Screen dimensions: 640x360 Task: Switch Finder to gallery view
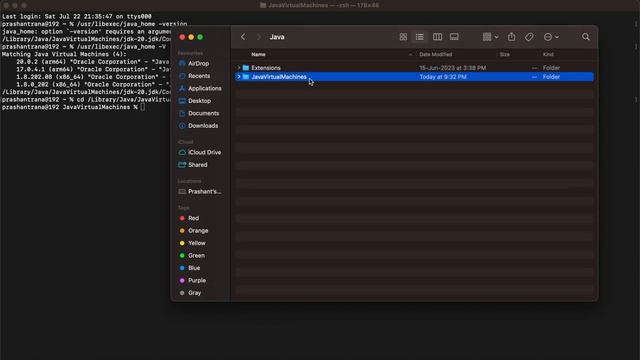[x=454, y=37]
